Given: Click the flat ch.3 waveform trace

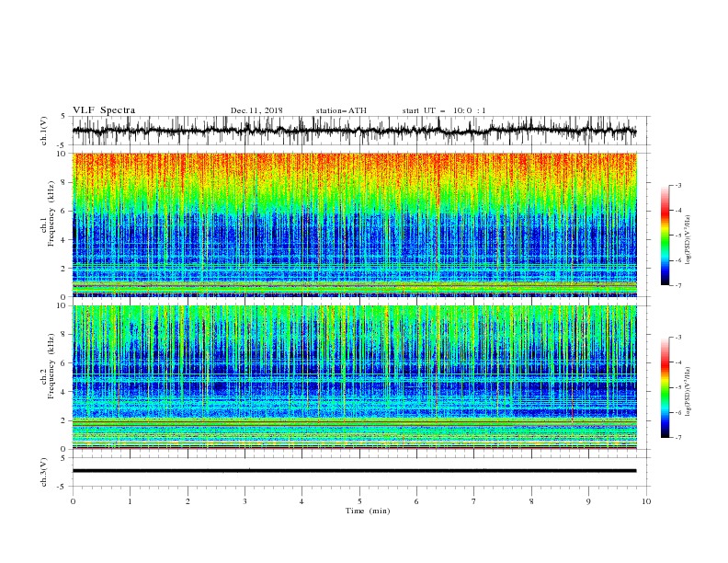Looking at the screenshot, I should pyautogui.click(x=354, y=471).
